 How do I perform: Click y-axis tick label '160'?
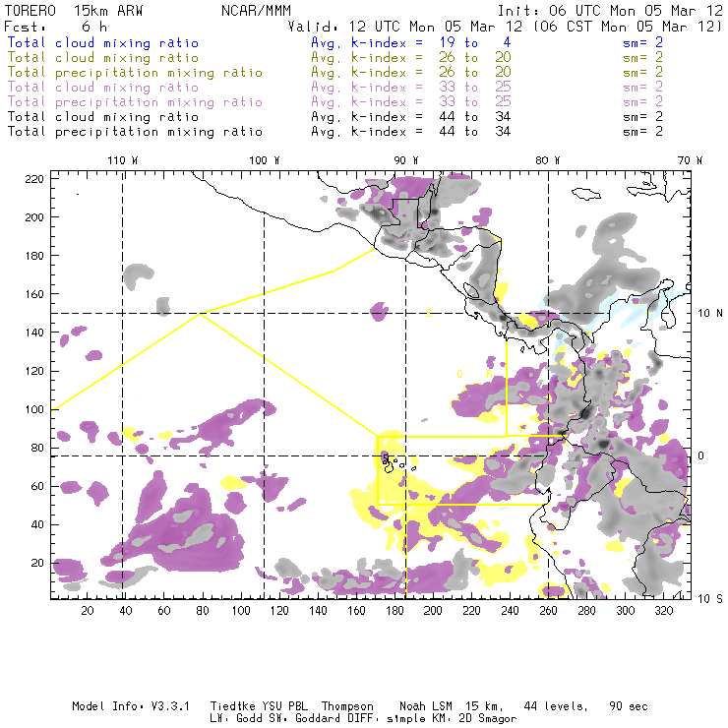pyautogui.click(x=34, y=294)
